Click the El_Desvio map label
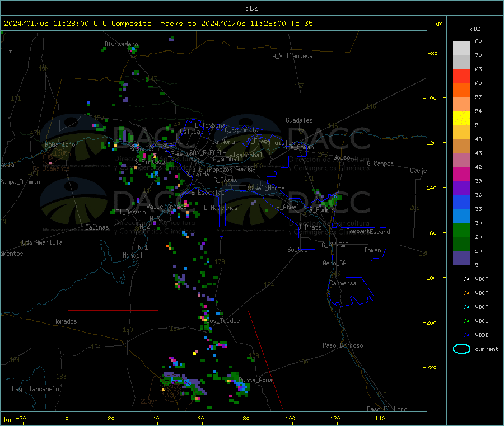Image resolution: width=504 pixels, height=426 pixels. point(130,212)
